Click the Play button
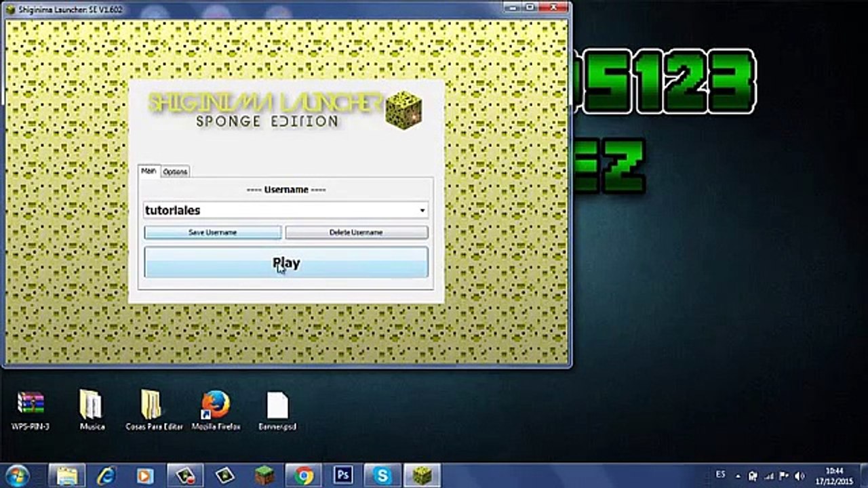The width and height of the screenshot is (868, 488). pyautogui.click(x=285, y=262)
